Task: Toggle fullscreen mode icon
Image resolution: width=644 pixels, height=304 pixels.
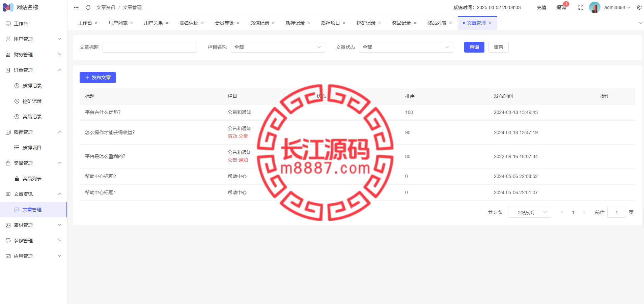Action: coord(581,7)
